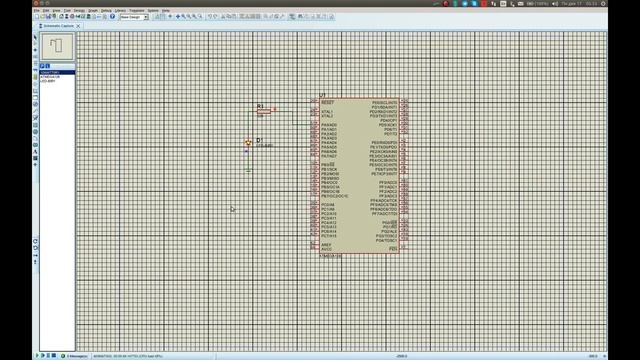
Task: Click the Pause simulation button
Action: coord(48,356)
